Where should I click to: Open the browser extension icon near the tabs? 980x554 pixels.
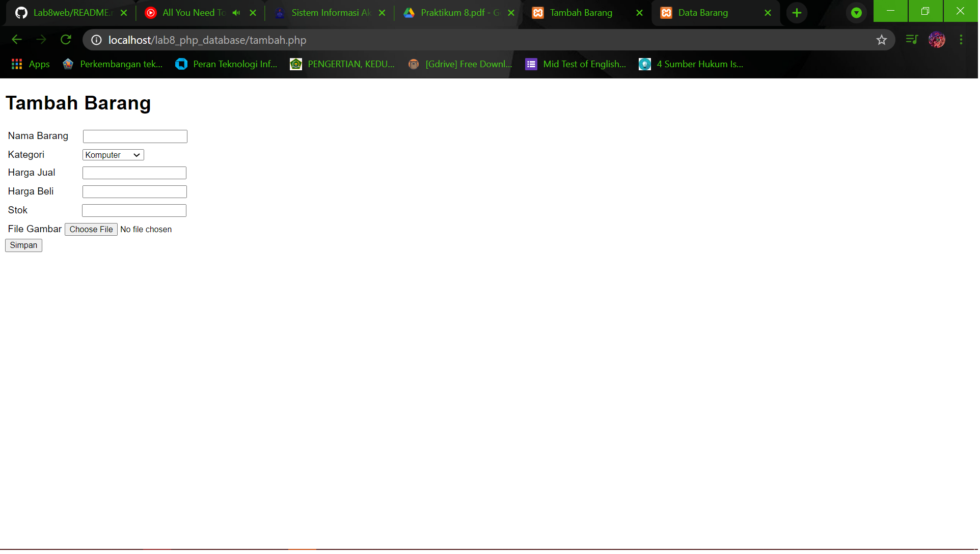856,13
